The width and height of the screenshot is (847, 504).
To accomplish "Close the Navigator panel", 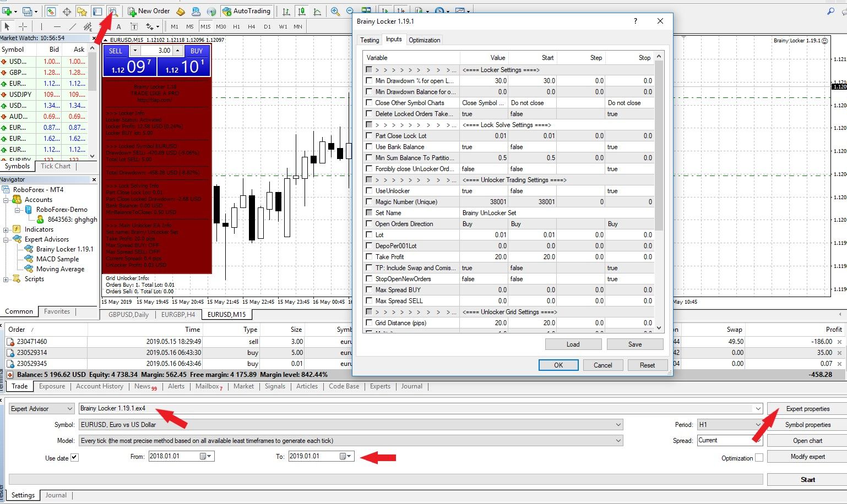I will (94, 179).
